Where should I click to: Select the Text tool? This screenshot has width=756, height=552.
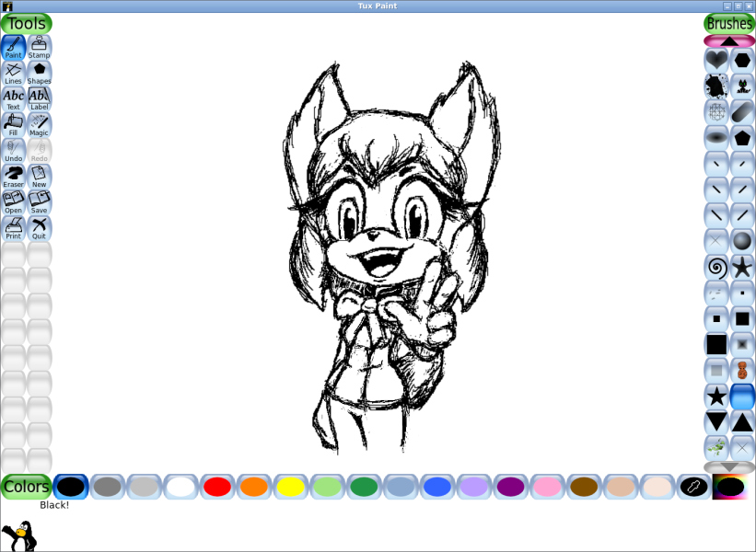pos(13,99)
